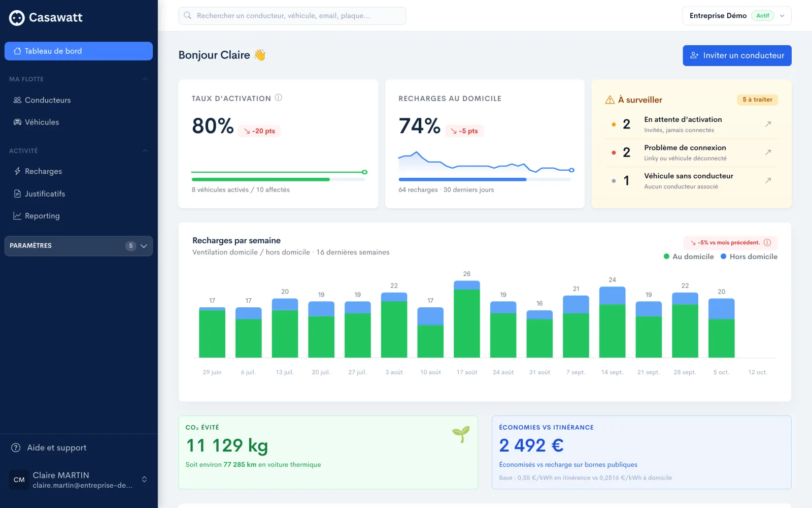Open arrow for En attente d'activation

pos(768,124)
